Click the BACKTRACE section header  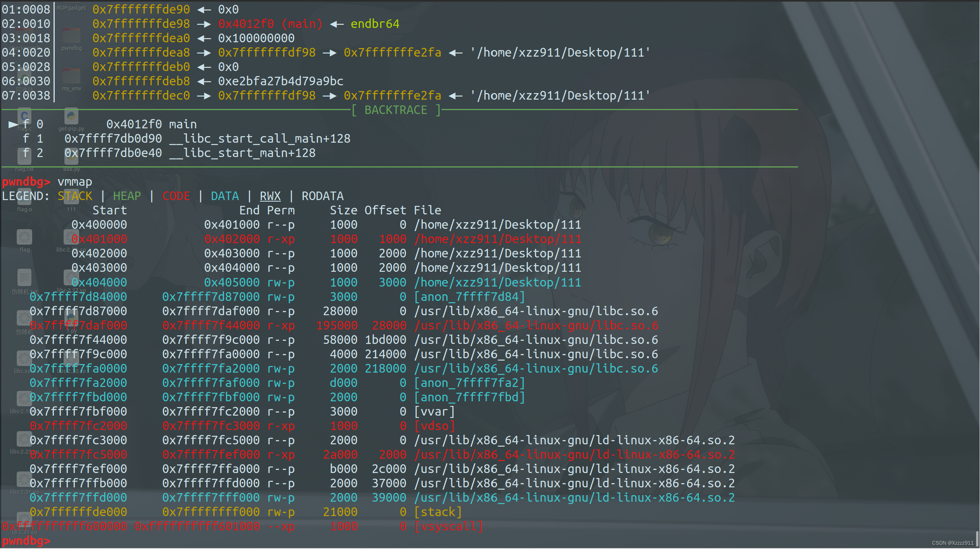pyautogui.click(x=396, y=110)
